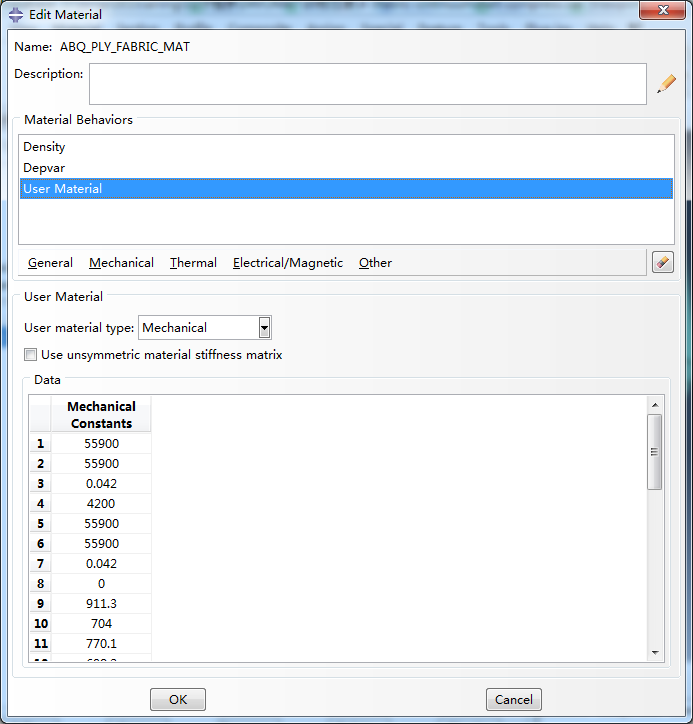Click row header number 10
This screenshot has width=693, height=724.
click(41, 624)
